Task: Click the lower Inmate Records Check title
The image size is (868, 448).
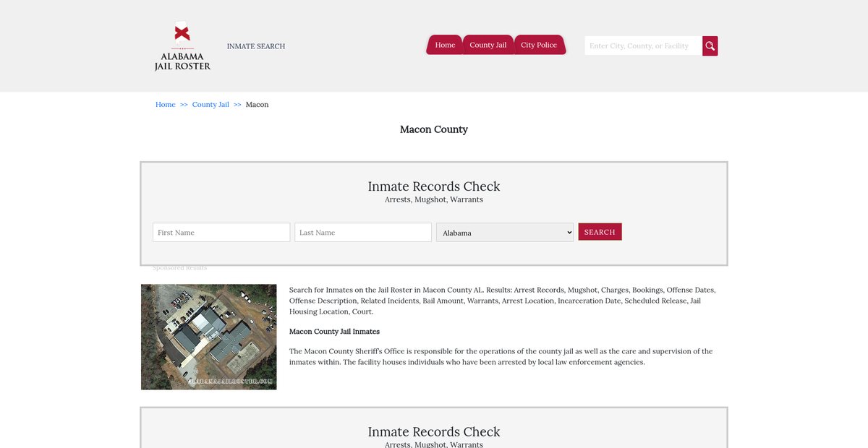Action: tap(434, 432)
